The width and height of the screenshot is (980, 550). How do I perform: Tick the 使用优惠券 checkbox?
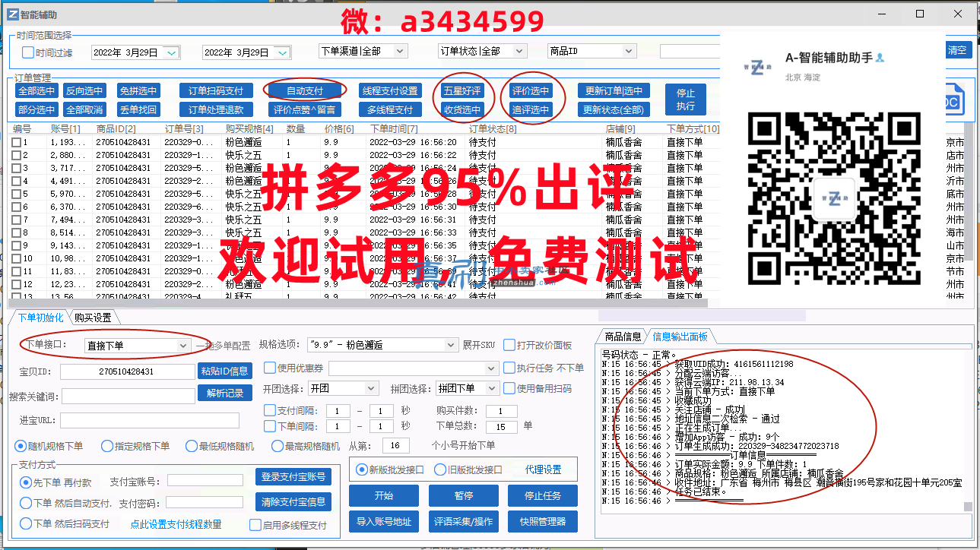click(x=269, y=368)
